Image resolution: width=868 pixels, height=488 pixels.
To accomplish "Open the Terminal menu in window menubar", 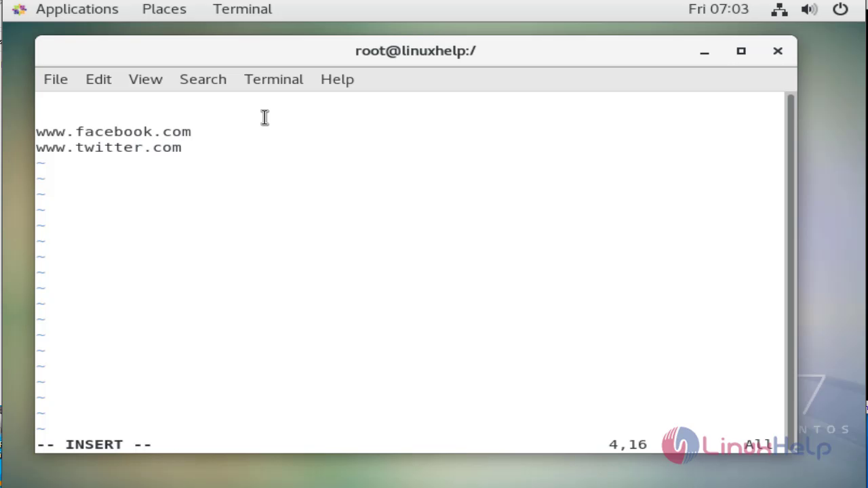I will (x=273, y=79).
